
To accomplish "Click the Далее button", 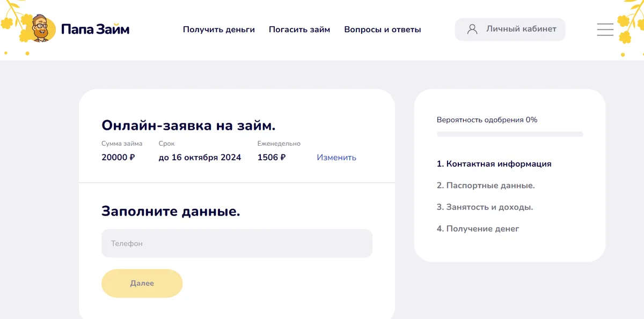I will (x=142, y=283).
